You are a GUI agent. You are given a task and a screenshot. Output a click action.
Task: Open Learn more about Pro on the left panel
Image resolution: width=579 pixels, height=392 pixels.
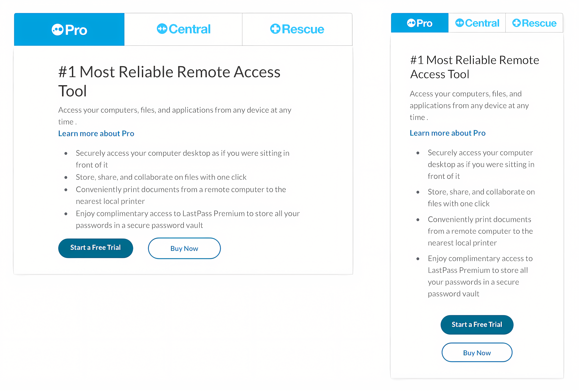pos(96,134)
